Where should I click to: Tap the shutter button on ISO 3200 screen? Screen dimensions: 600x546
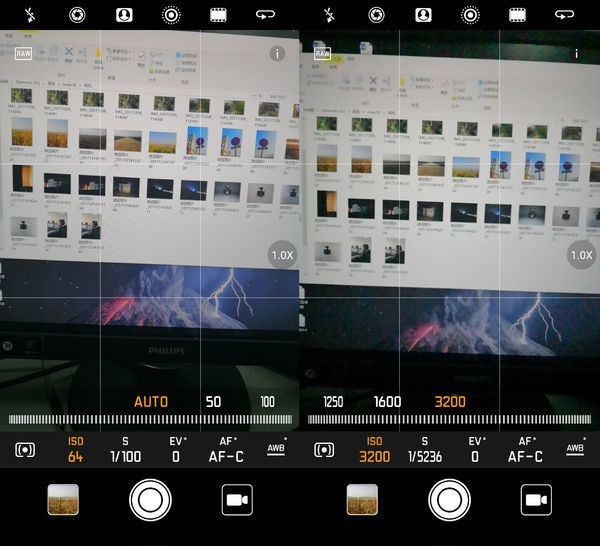(x=450, y=500)
